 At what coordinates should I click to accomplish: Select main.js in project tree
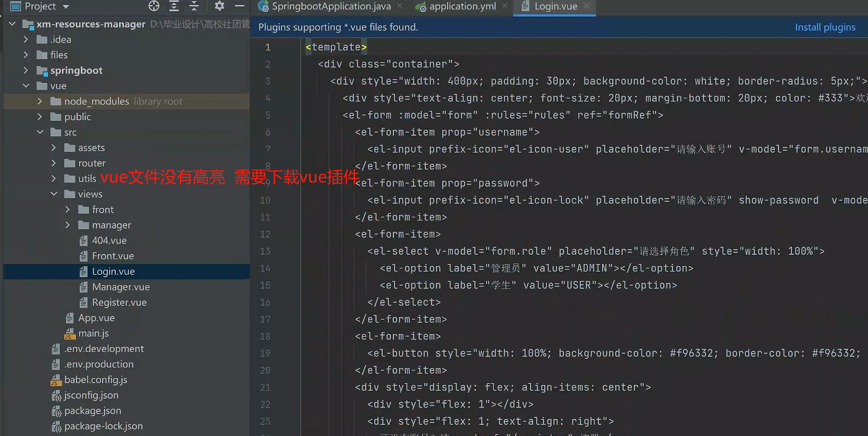pyautogui.click(x=93, y=333)
